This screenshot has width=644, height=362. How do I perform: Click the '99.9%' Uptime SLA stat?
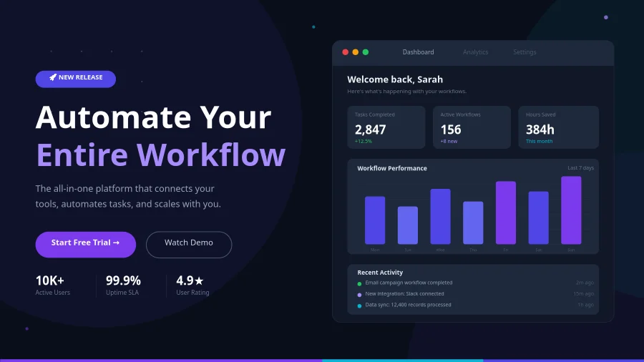pyautogui.click(x=123, y=280)
